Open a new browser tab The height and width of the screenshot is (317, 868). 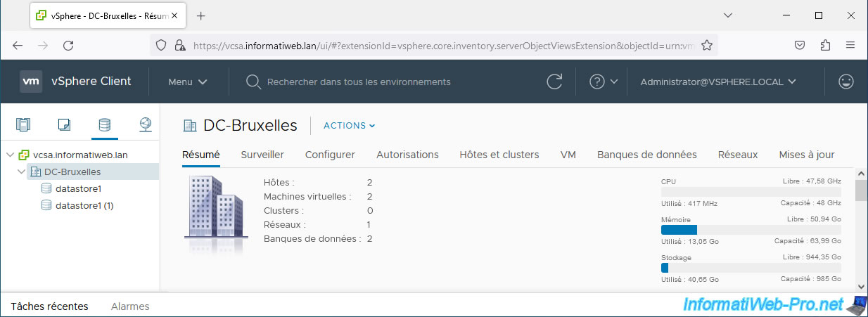[x=200, y=15]
